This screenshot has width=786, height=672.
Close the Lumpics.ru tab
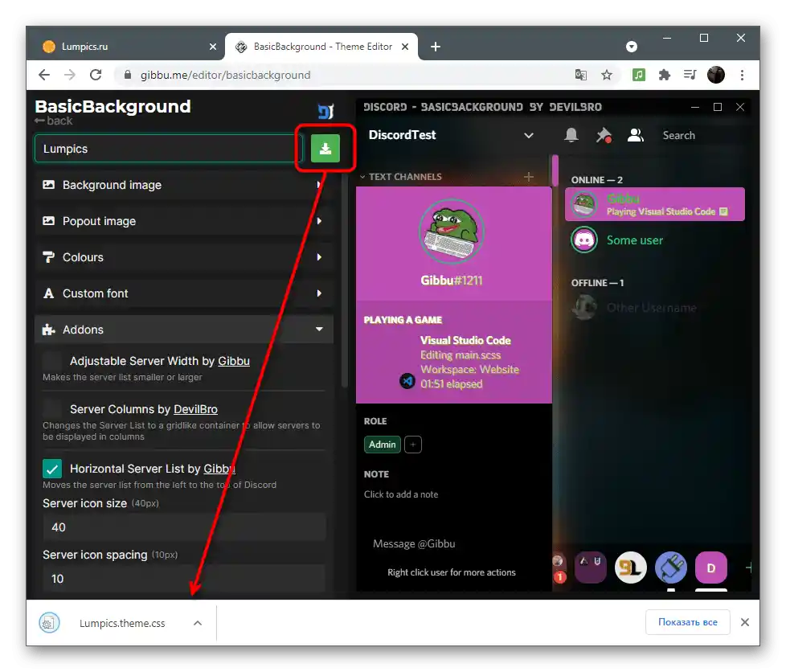(212, 47)
